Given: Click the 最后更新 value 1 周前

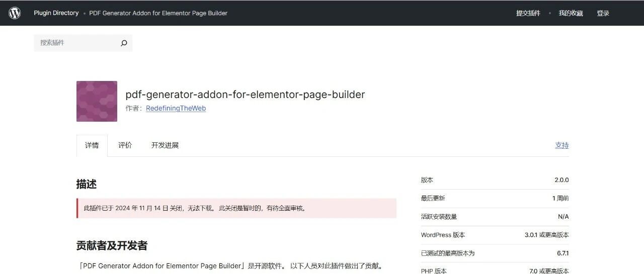Looking at the screenshot, I should 560,198.
